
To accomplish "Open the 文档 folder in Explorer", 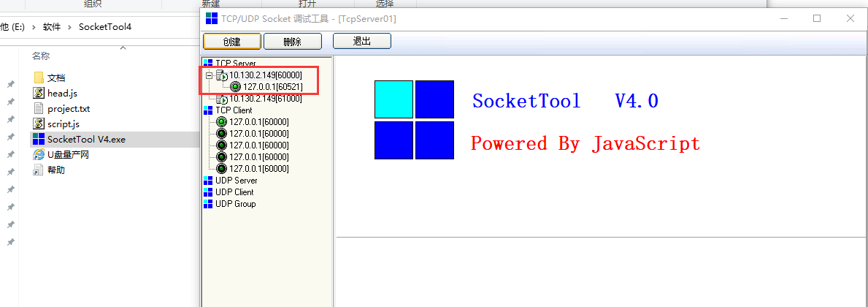I will click(x=39, y=77).
